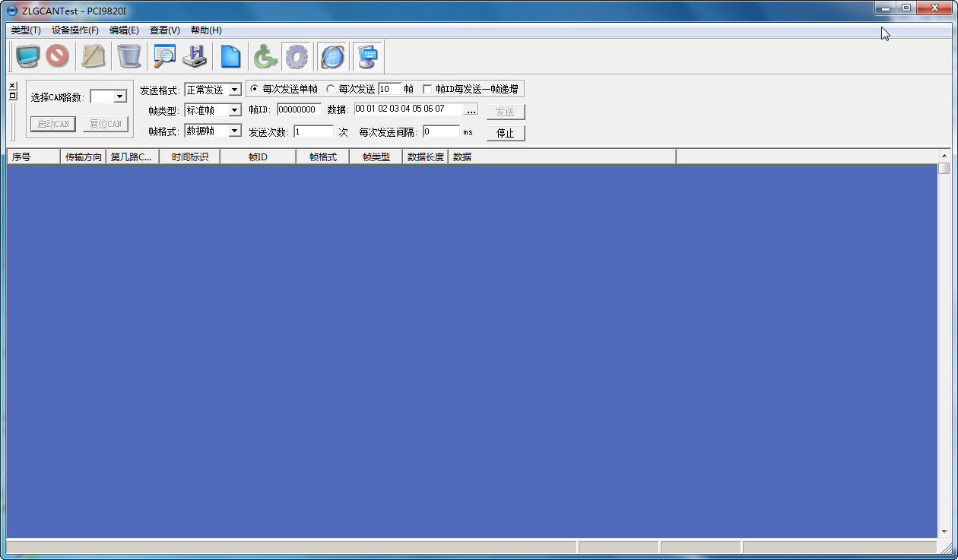Click the globe browser icon
This screenshot has width=958, height=560.
click(x=332, y=56)
